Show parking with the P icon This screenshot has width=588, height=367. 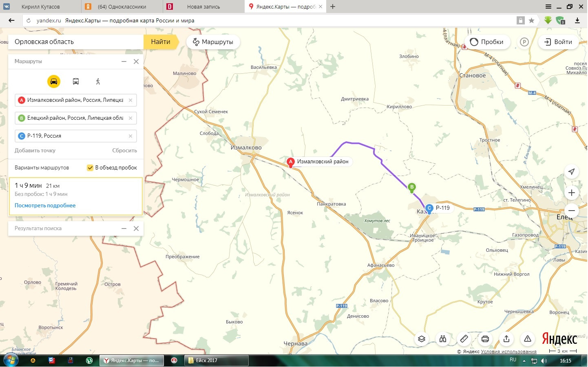[x=524, y=42]
